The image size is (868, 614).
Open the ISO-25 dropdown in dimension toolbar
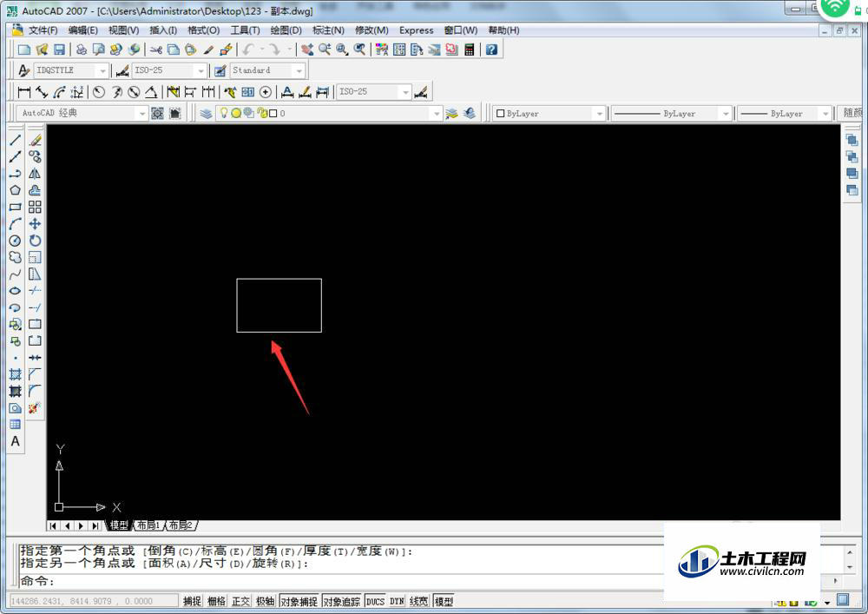[x=405, y=92]
